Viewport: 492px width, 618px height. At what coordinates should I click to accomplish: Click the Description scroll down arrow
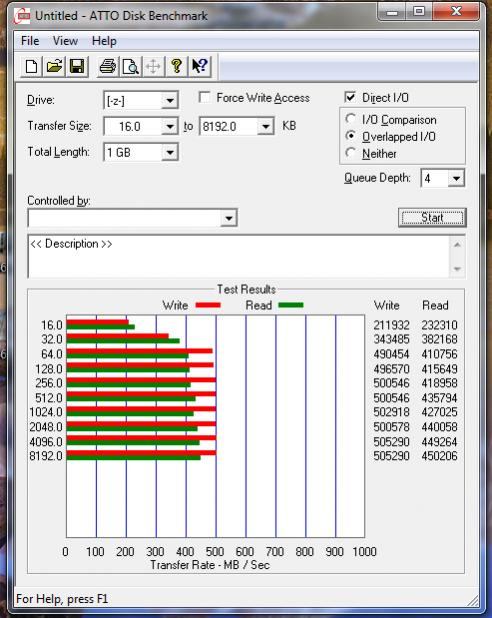coord(457,269)
